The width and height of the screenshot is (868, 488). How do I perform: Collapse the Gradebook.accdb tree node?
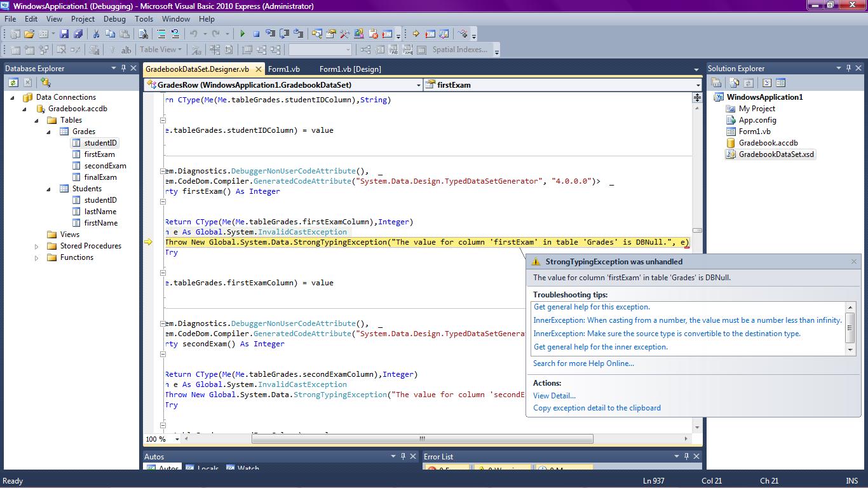pos(24,109)
